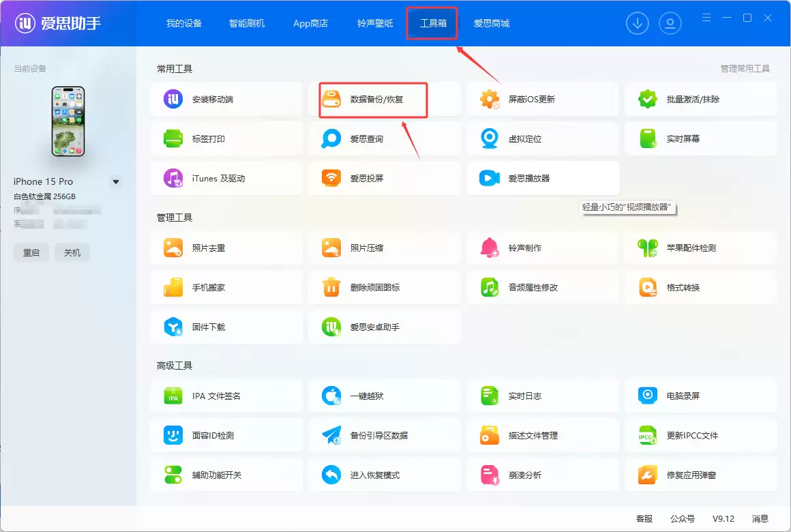
Task: Click iPhone 15 Pro device thumbnail
Action: click(68, 121)
